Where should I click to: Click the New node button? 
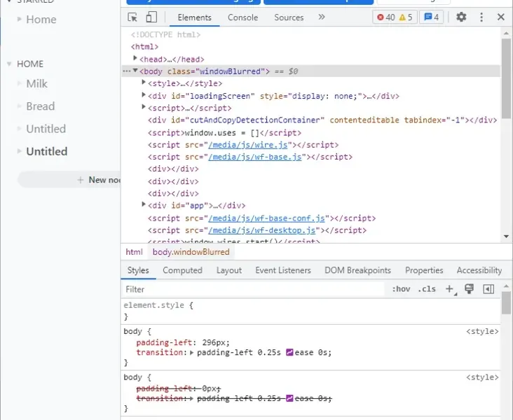(69, 180)
